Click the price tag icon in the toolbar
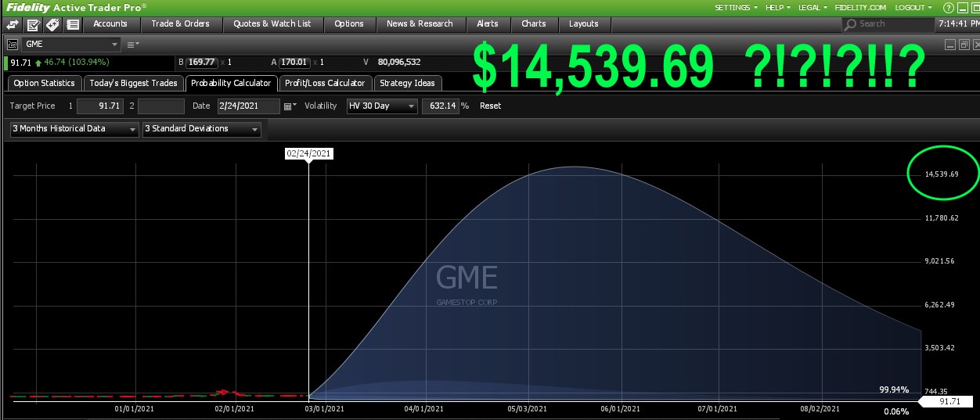 (52, 24)
